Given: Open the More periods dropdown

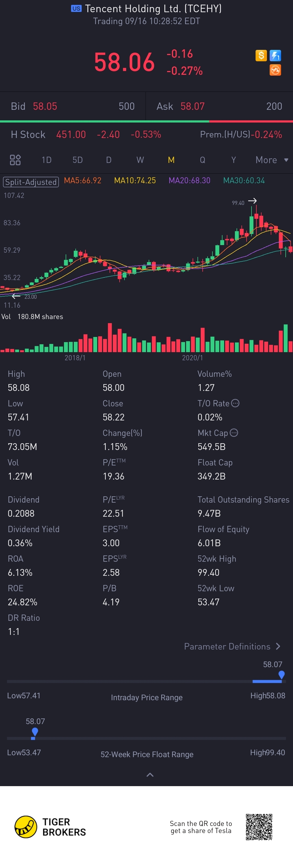Looking at the screenshot, I should coord(272,160).
